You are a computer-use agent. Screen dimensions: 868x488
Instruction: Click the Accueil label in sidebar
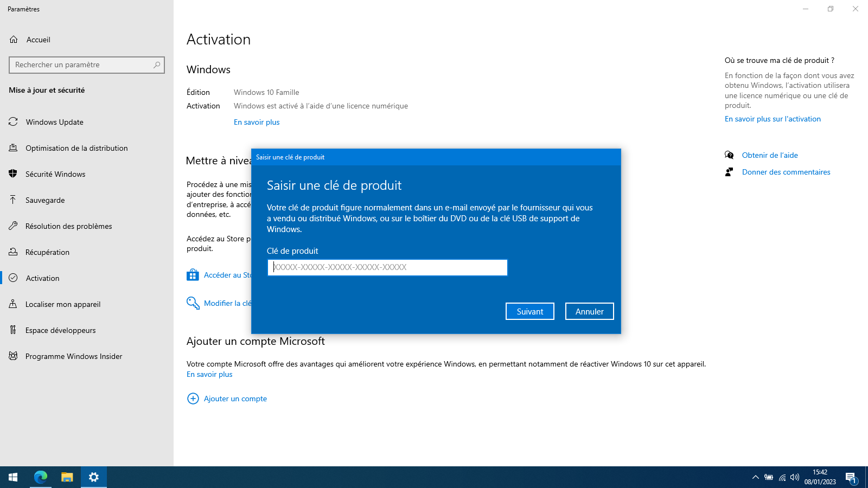[39, 40]
